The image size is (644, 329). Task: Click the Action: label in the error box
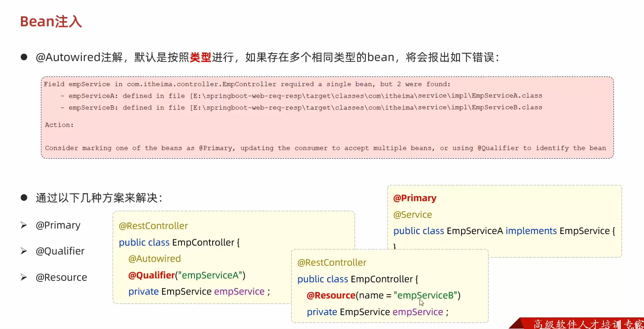click(x=59, y=125)
